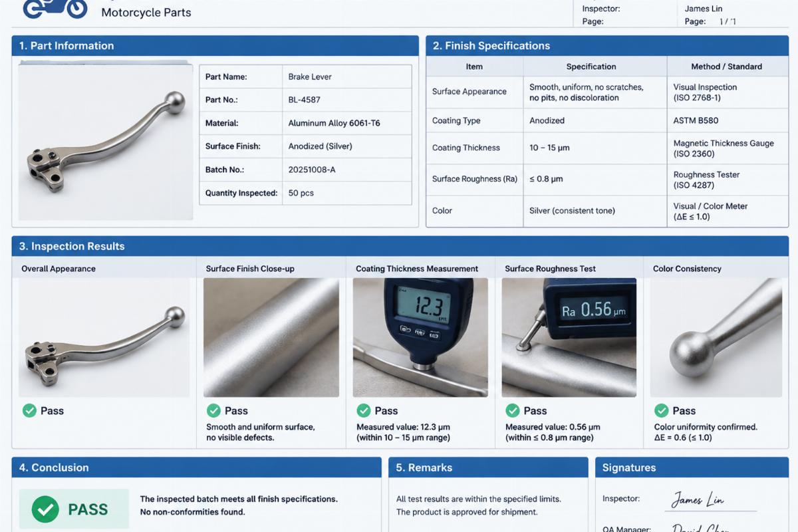Click the inspector name James Lin in header
Screen dimensions: 798x532
coord(702,9)
